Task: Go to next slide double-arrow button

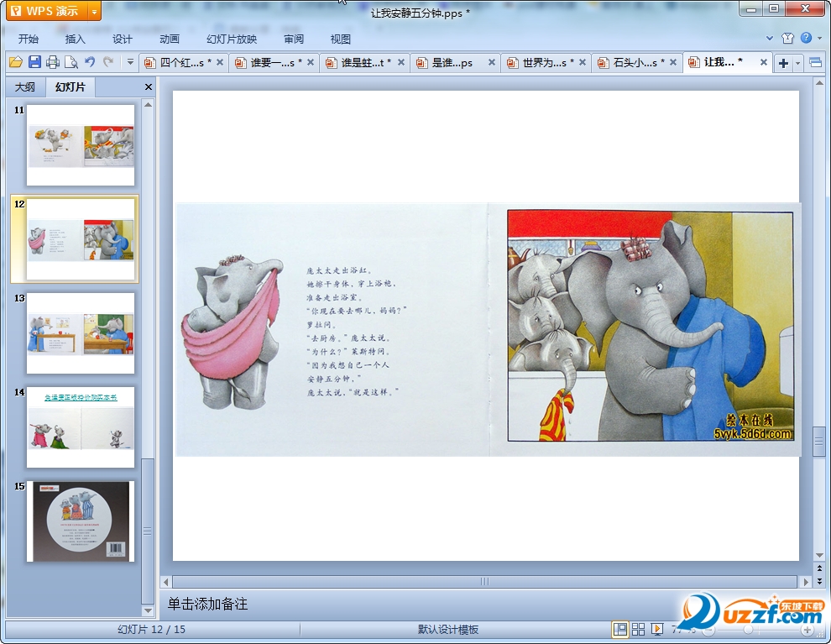Action: click(819, 581)
